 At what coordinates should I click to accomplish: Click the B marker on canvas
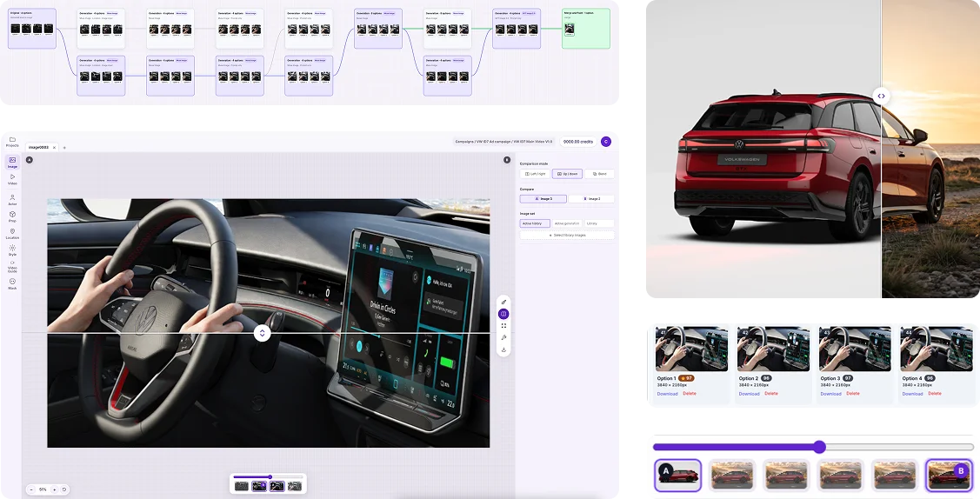click(507, 160)
